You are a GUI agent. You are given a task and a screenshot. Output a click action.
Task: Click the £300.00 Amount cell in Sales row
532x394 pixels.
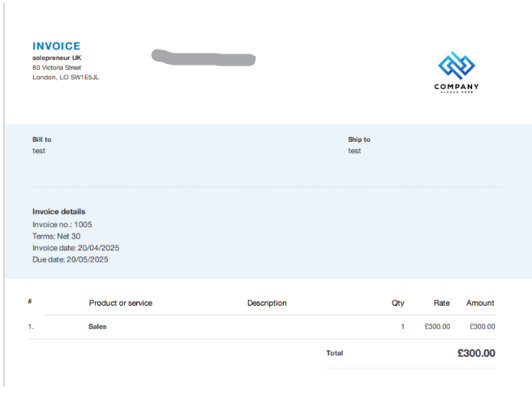[482, 327]
